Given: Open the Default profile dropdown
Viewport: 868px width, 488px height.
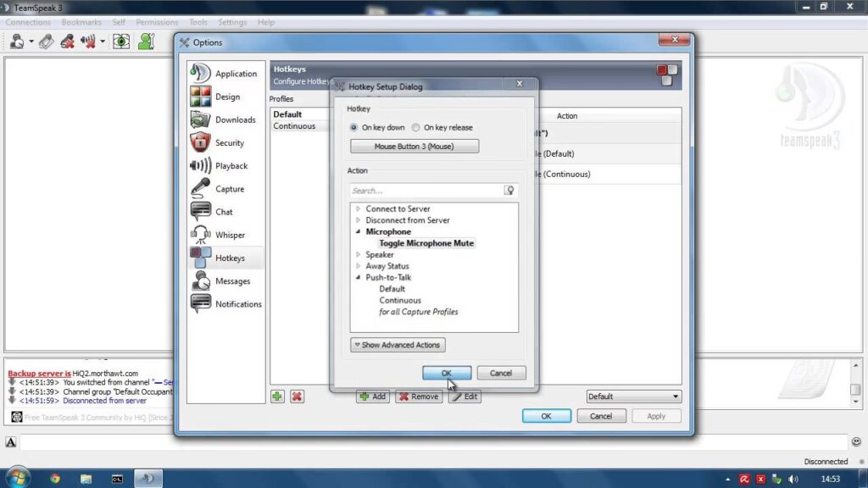Looking at the screenshot, I should [x=633, y=396].
